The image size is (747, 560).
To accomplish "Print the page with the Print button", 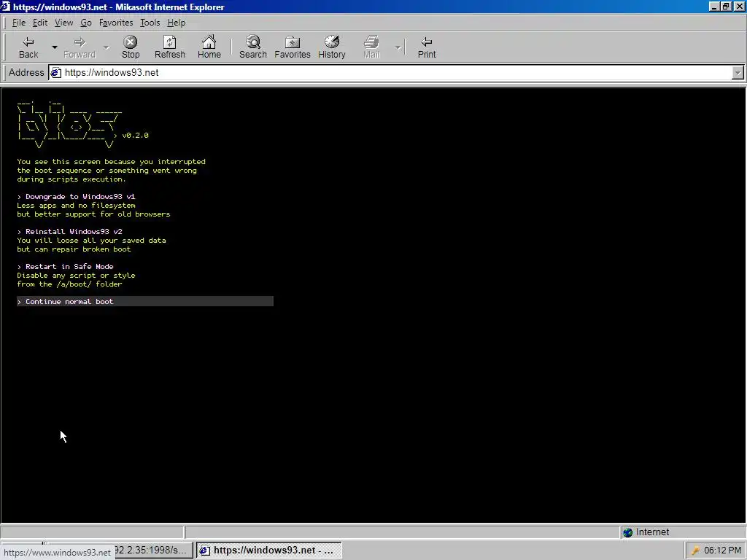I will click(426, 47).
